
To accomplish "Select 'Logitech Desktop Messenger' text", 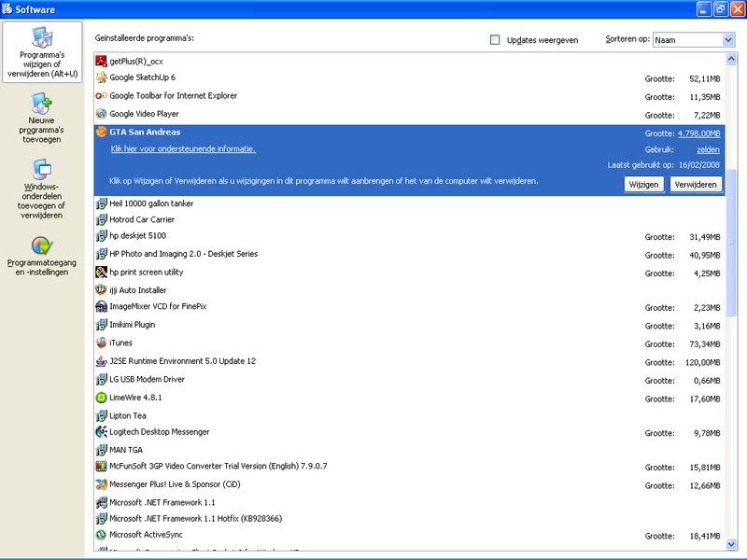I will click(160, 432).
